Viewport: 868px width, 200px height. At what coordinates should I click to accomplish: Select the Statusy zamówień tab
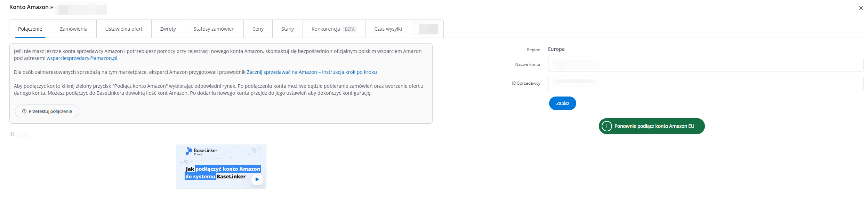(x=214, y=29)
